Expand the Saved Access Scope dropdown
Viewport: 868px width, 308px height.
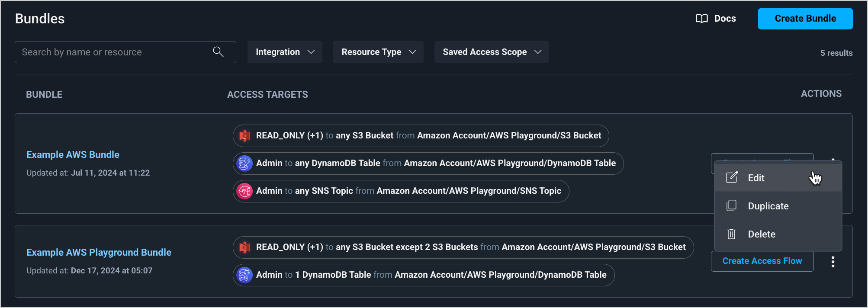click(x=491, y=52)
